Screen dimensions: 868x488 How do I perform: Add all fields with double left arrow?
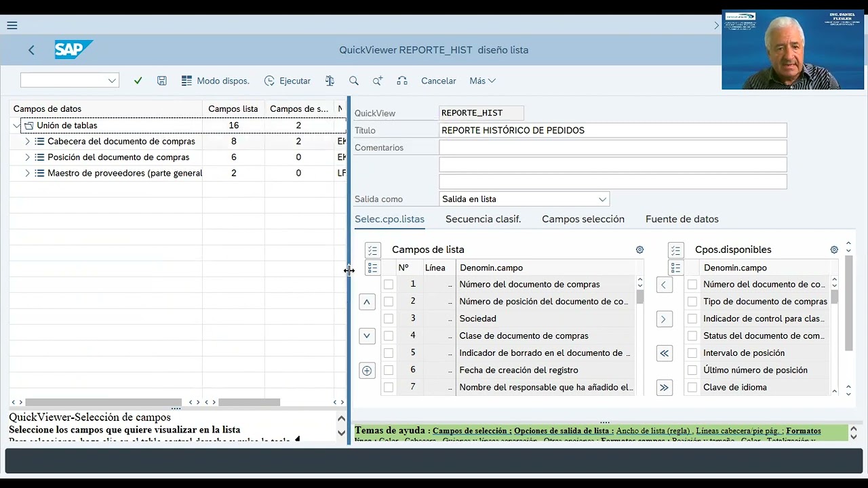pyautogui.click(x=664, y=353)
